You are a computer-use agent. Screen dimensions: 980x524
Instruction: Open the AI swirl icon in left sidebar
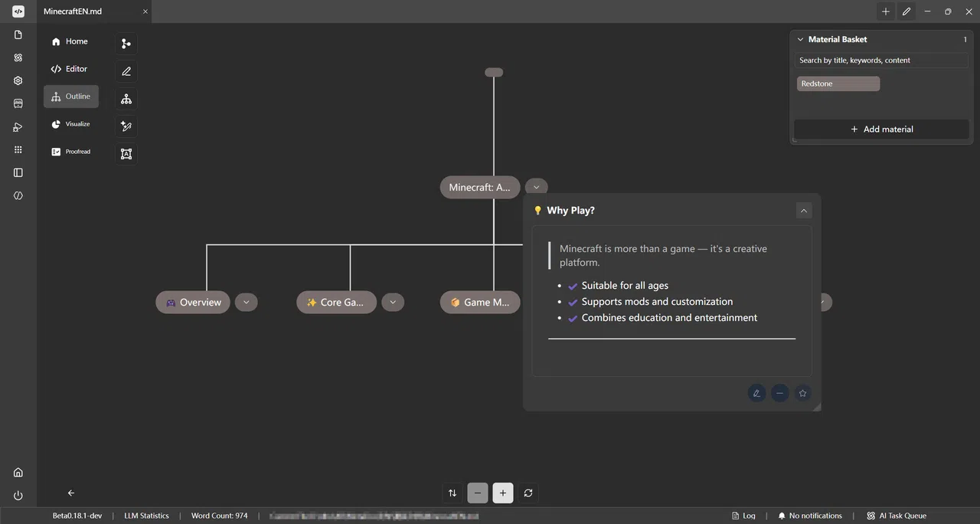coord(18,57)
